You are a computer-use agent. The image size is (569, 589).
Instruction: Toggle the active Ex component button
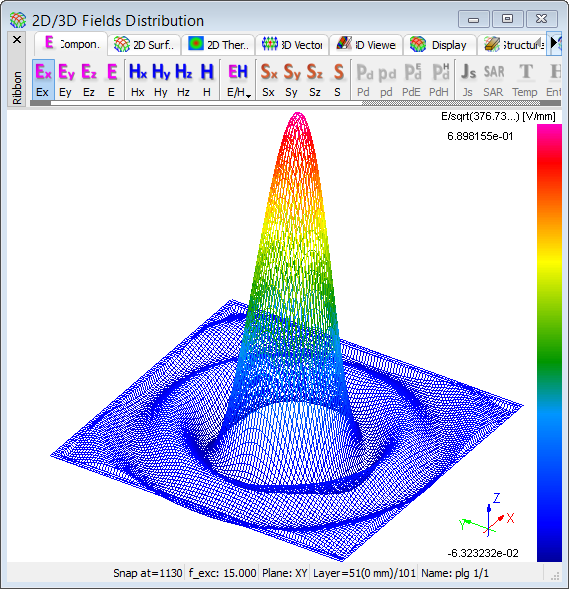43,80
